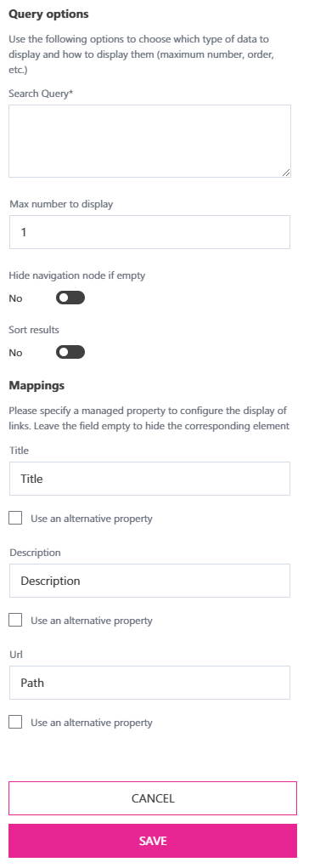Click the pink SAVE button
The width and height of the screenshot is (309, 868).
tap(153, 841)
